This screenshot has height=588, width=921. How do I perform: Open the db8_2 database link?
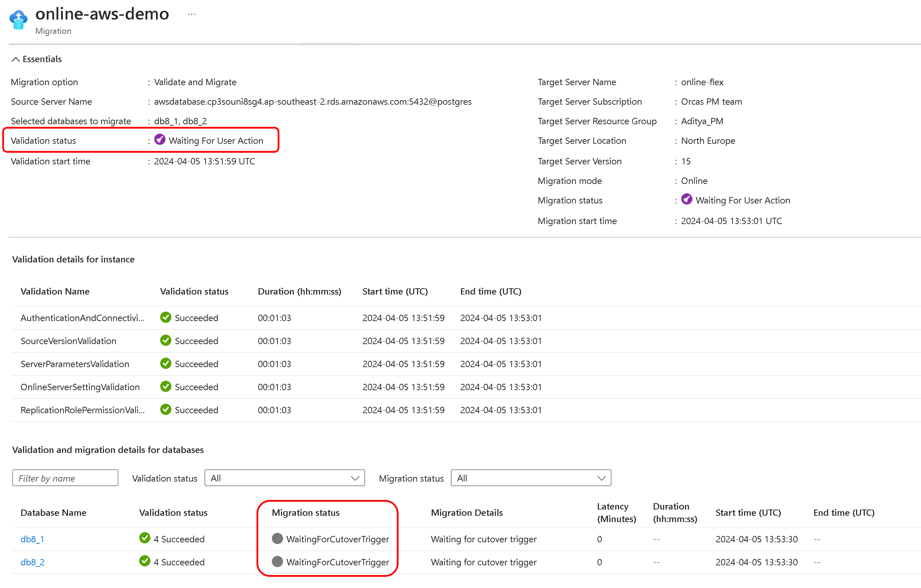[33, 562]
